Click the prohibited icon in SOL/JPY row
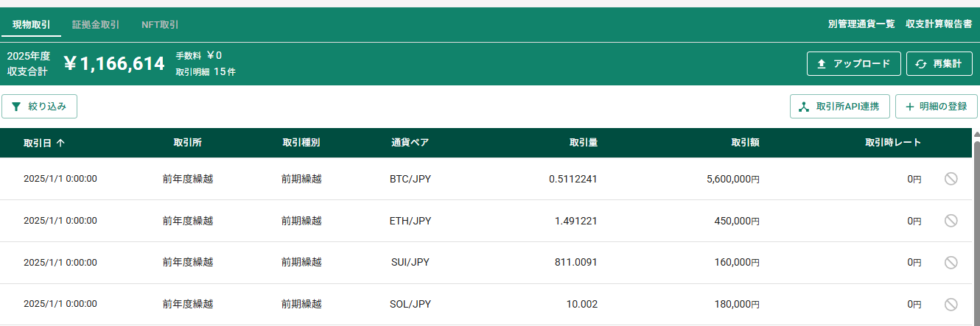Screen dimensions: 980x326 click(x=951, y=304)
